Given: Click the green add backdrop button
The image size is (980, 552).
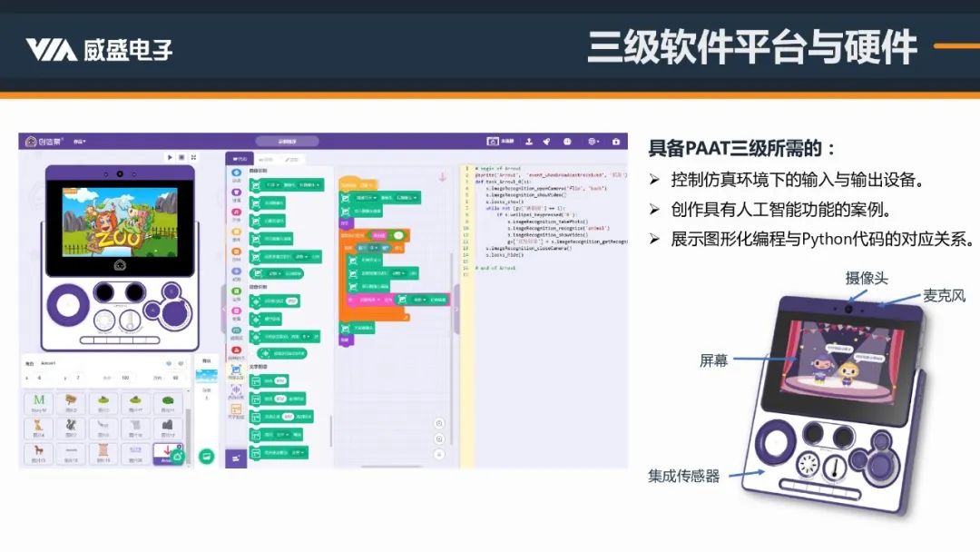Looking at the screenshot, I should 207,457.
